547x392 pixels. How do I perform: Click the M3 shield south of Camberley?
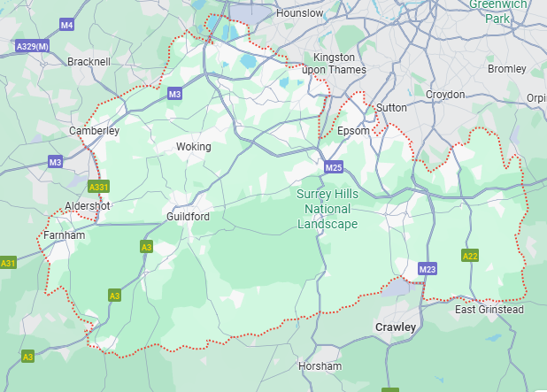click(x=55, y=162)
